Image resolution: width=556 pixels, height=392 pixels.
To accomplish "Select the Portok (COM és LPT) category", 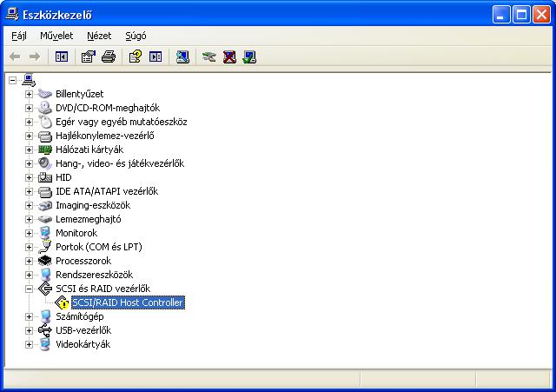I will [x=99, y=247].
